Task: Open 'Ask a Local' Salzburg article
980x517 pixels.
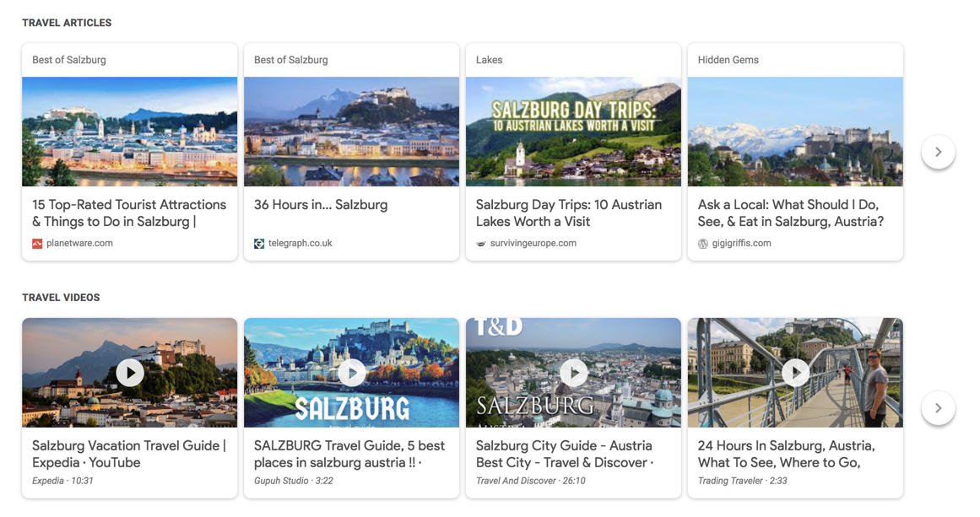Action: click(x=791, y=213)
